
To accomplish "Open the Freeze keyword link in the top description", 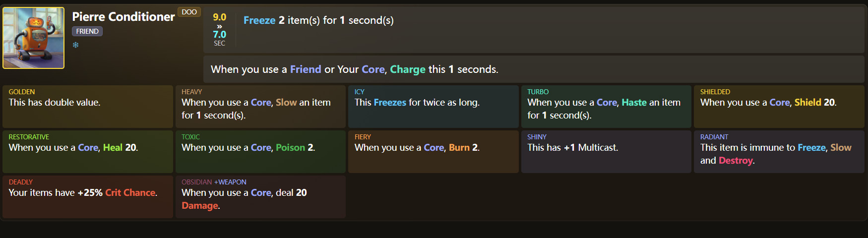I will [259, 20].
